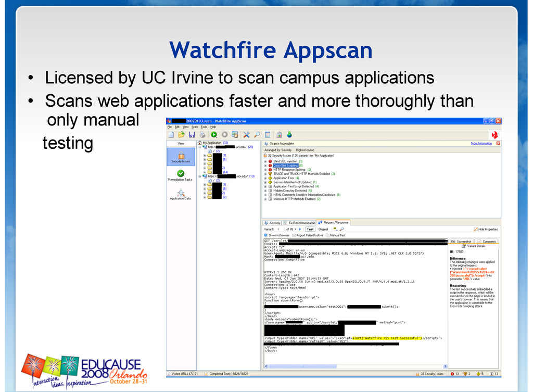Open the View menu
The height and width of the screenshot is (392, 533).
click(x=186, y=127)
